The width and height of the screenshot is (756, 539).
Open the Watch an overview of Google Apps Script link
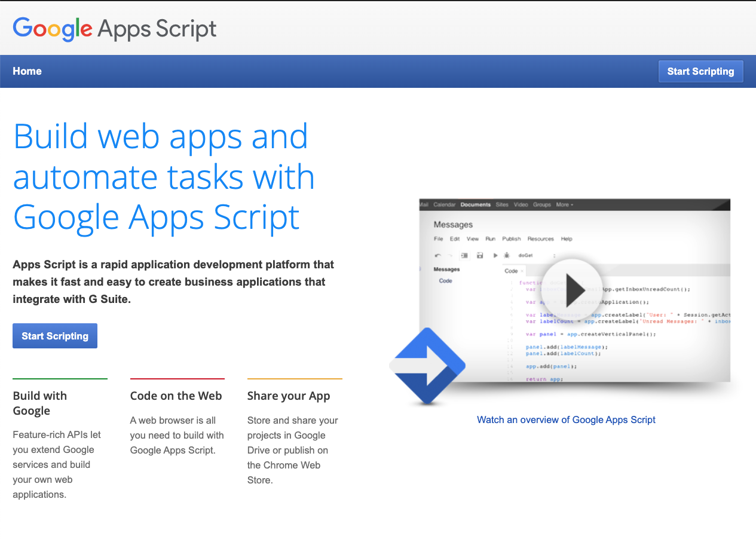click(566, 419)
